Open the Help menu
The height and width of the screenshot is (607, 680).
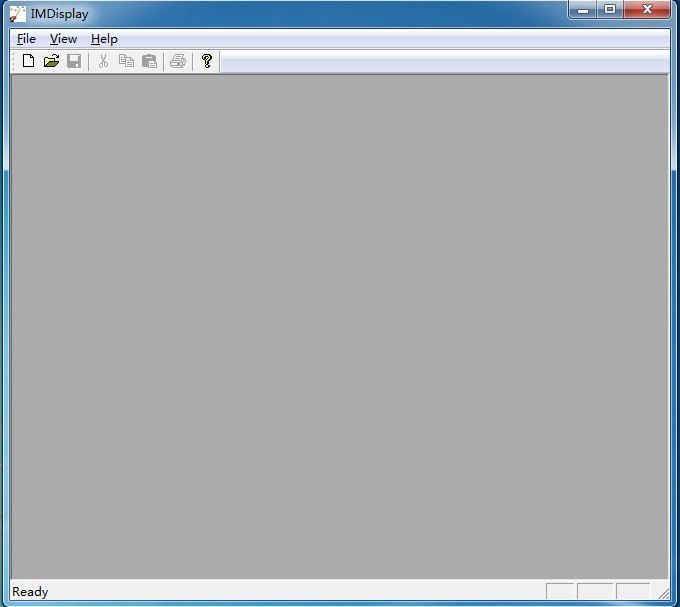[104, 39]
